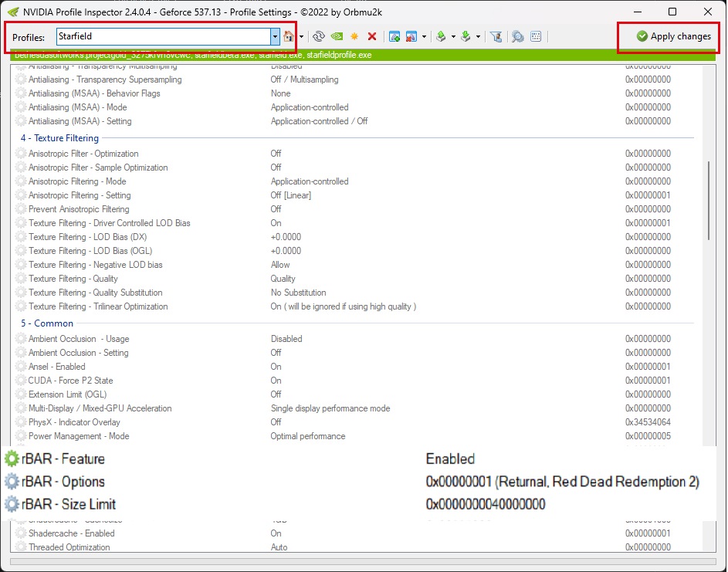The image size is (728, 572).
Task: Select Antialiasing (MSAA) - Behavior Flags row
Action: (x=356, y=93)
